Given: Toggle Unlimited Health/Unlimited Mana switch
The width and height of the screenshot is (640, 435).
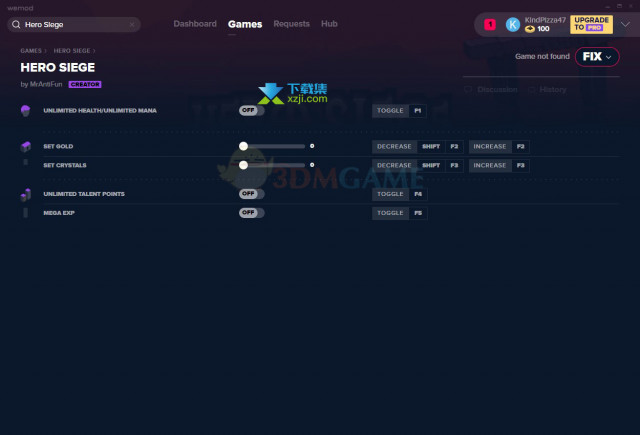Looking at the screenshot, I should pos(251,111).
